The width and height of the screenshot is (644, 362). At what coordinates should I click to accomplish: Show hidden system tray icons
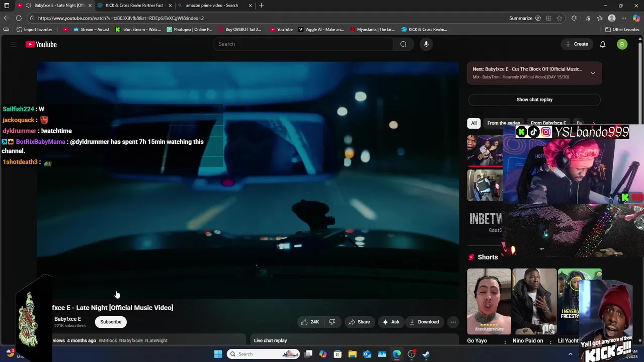[x=571, y=354]
